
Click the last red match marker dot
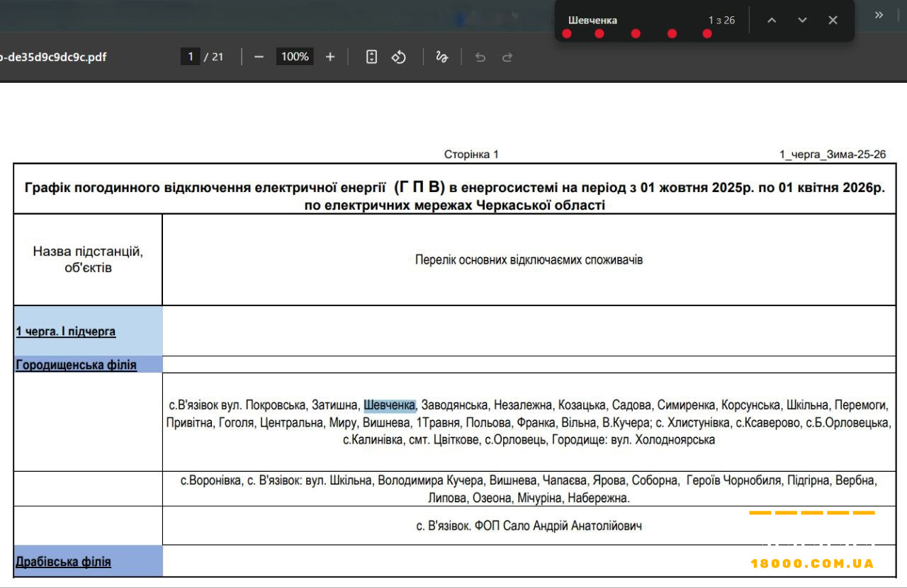coord(706,33)
